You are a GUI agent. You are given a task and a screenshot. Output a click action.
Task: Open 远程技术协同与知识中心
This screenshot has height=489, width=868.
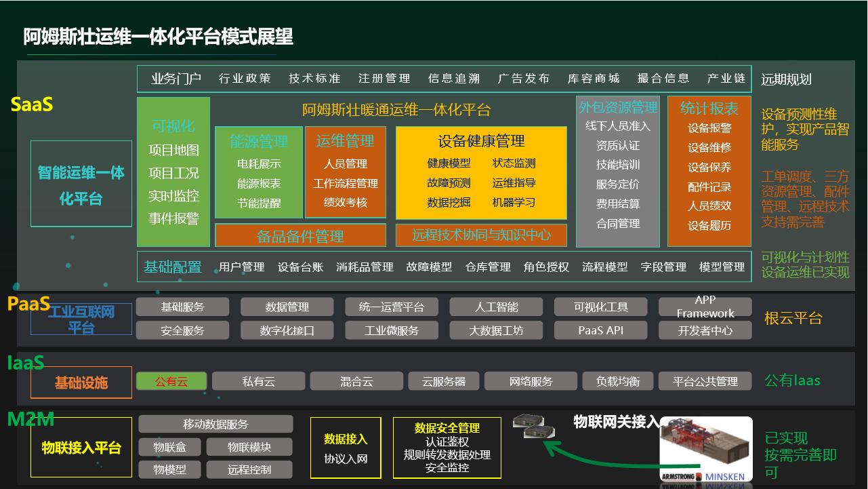coord(482,235)
